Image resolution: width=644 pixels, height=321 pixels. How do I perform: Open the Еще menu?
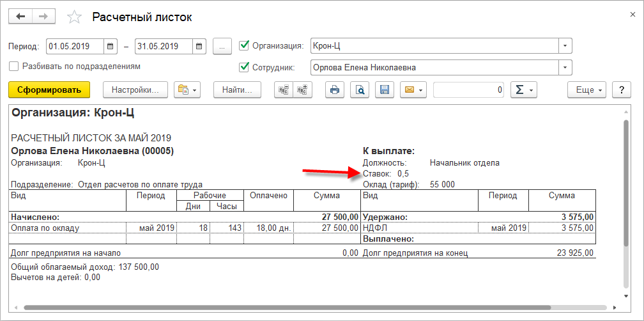click(587, 90)
